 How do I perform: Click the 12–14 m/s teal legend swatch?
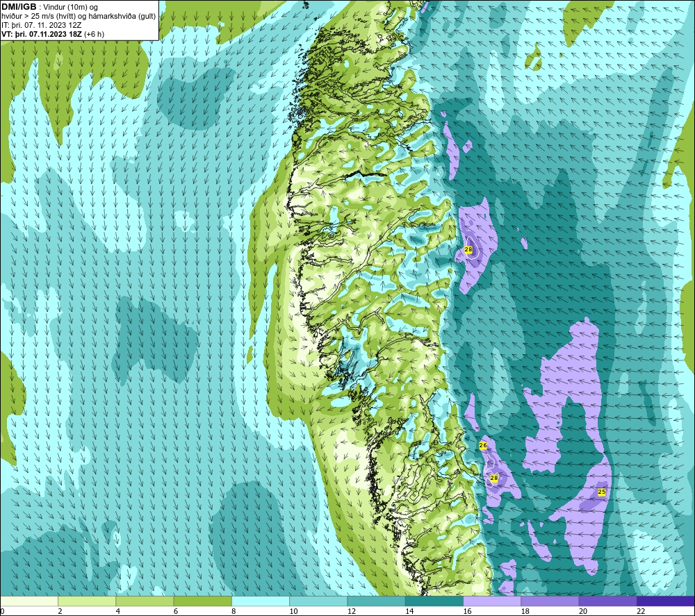pyautogui.click(x=376, y=601)
